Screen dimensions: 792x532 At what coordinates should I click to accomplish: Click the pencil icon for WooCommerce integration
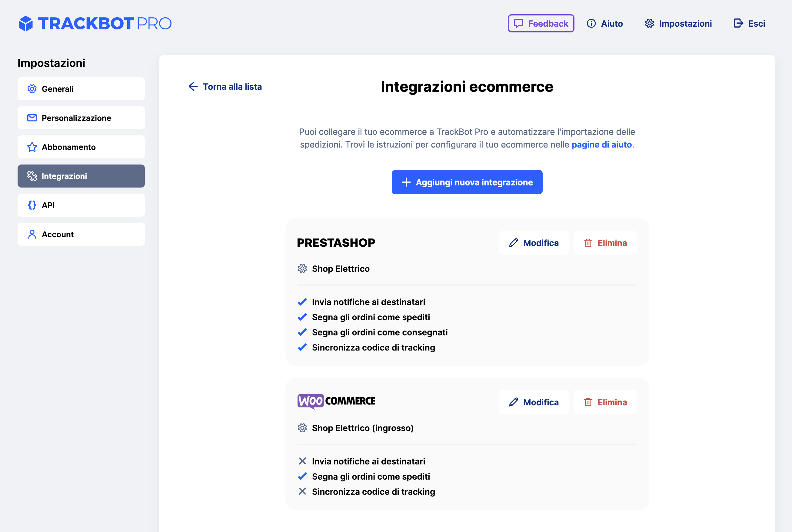514,402
